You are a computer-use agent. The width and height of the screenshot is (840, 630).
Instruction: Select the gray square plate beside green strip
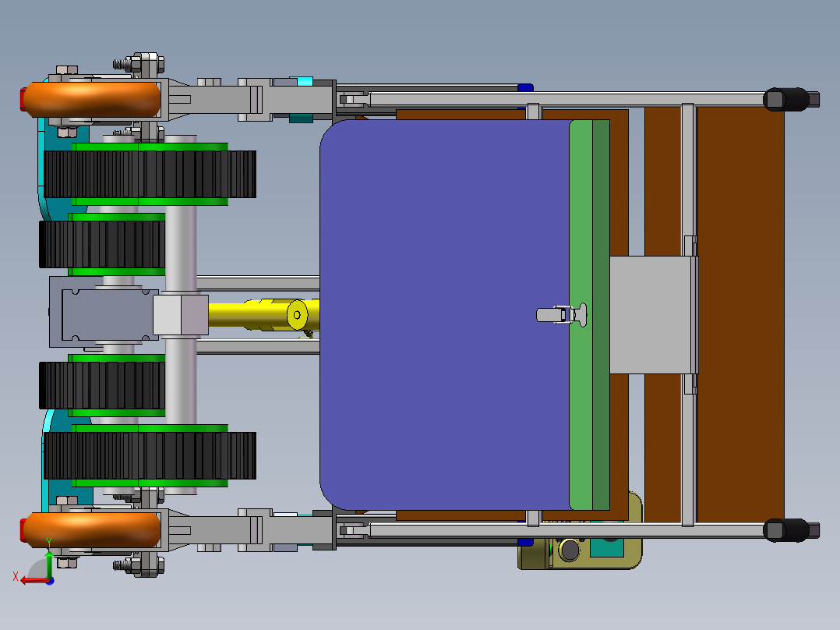point(651,315)
